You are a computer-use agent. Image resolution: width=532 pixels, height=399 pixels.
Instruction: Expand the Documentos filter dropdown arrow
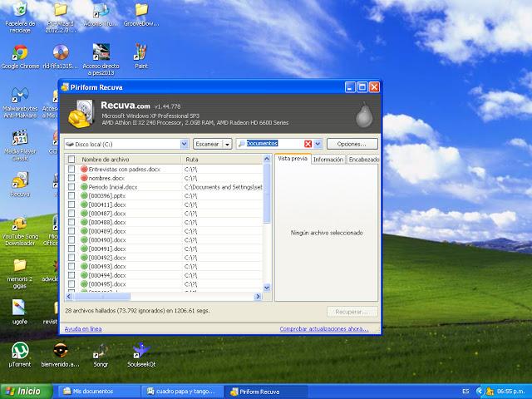coord(318,144)
